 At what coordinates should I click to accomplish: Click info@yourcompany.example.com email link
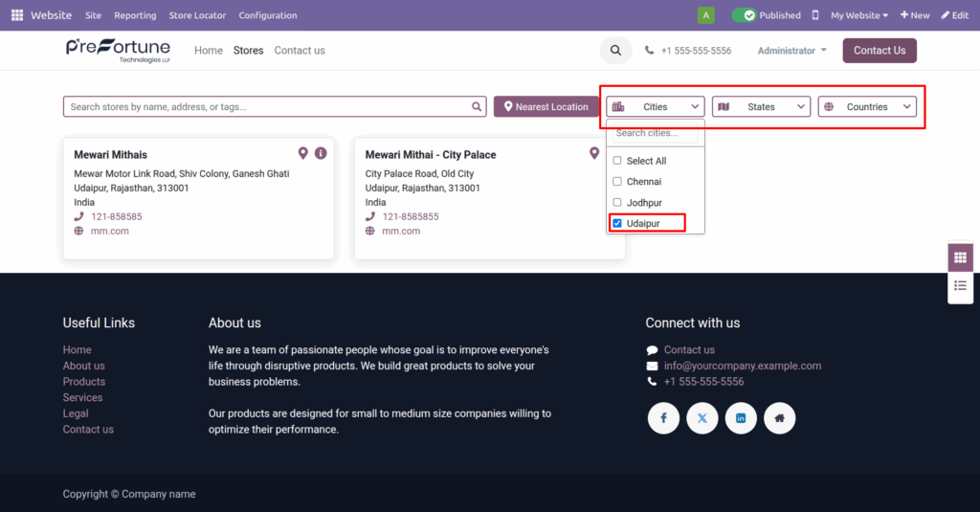click(743, 366)
